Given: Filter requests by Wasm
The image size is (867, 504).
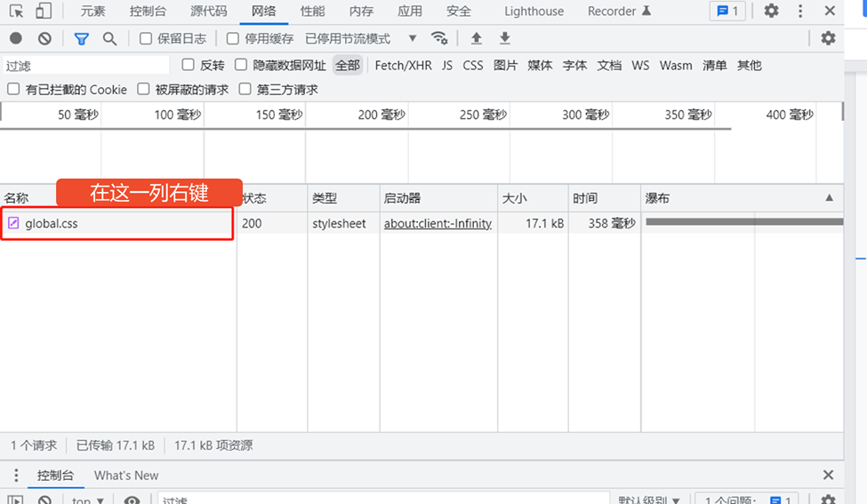Looking at the screenshot, I should click(x=676, y=65).
